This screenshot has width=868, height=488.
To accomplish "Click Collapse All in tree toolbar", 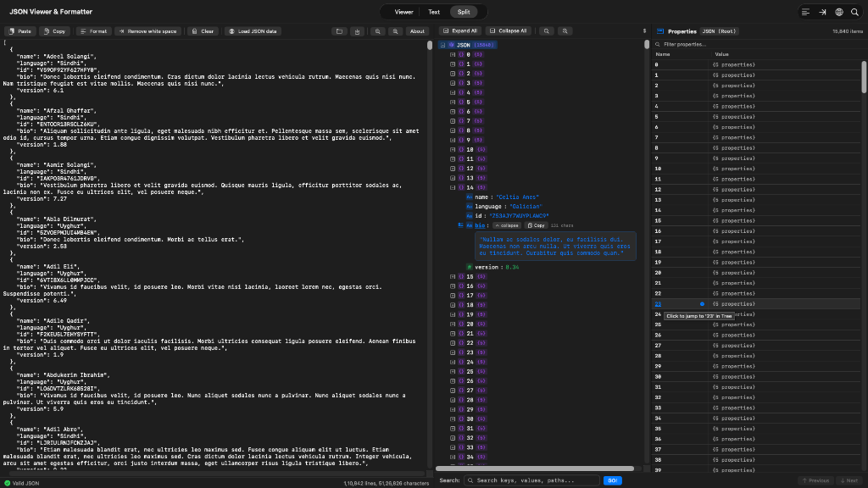I will coord(509,31).
